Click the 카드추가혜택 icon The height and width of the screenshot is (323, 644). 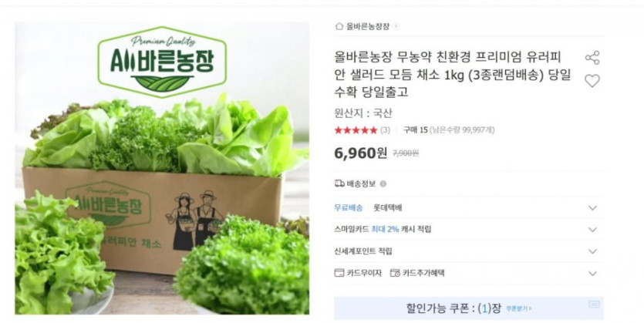[395, 273]
